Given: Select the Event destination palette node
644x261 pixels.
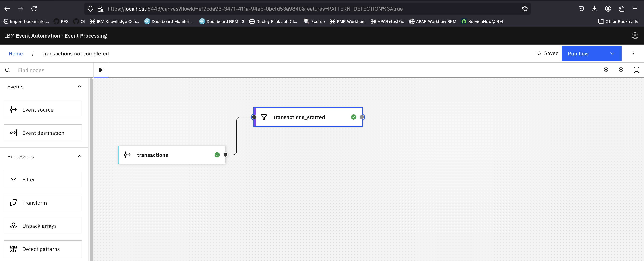Looking at the screenshot, I should pos(43,133).
